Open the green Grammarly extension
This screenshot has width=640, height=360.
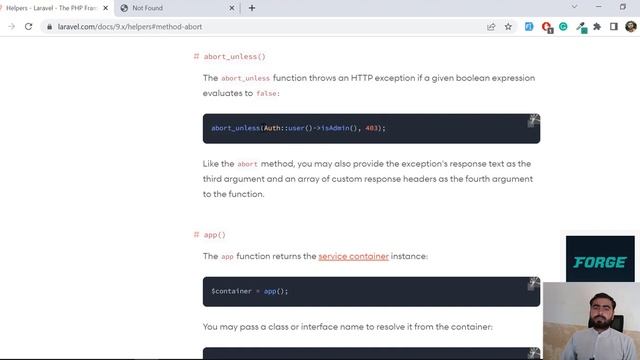563,27
